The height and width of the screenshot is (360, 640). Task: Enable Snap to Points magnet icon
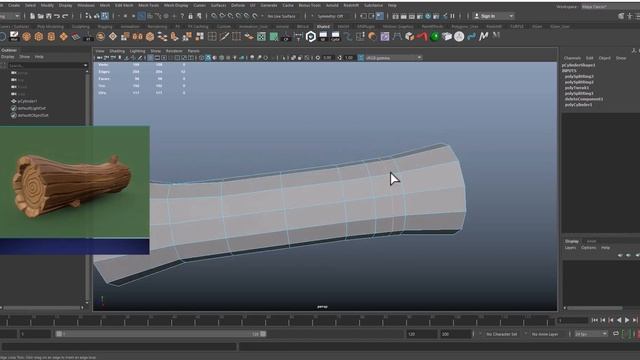[x=230, y=16]
